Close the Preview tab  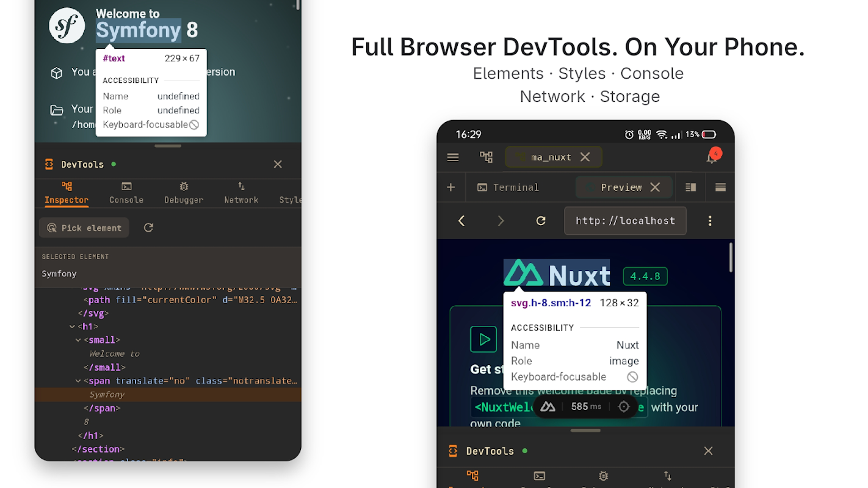click(655, 187)
